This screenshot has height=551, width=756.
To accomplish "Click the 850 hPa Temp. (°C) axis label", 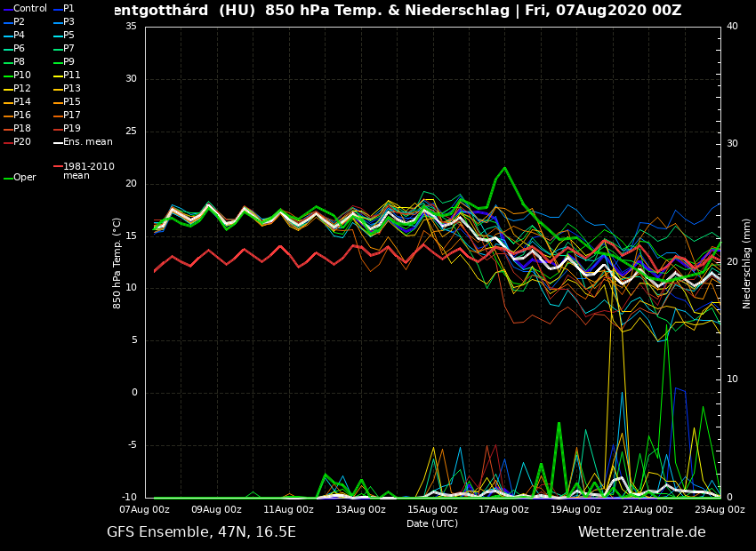I will click(x=117, y=263).
